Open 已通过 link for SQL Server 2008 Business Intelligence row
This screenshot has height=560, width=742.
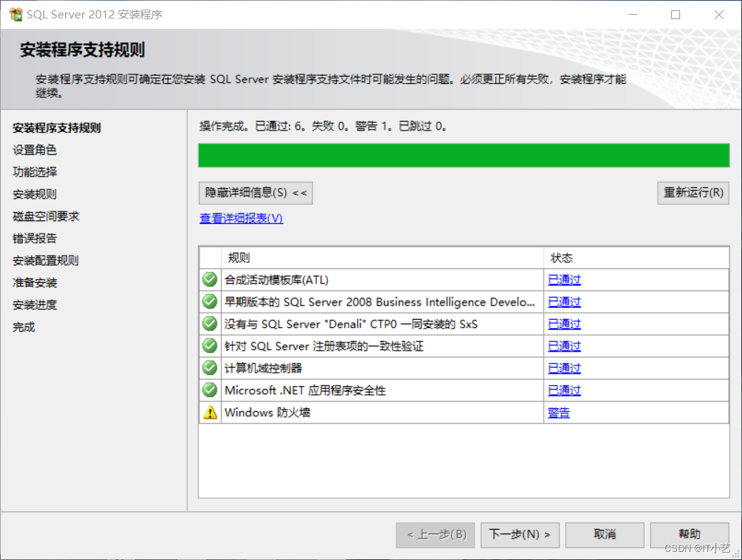(564, 301)
